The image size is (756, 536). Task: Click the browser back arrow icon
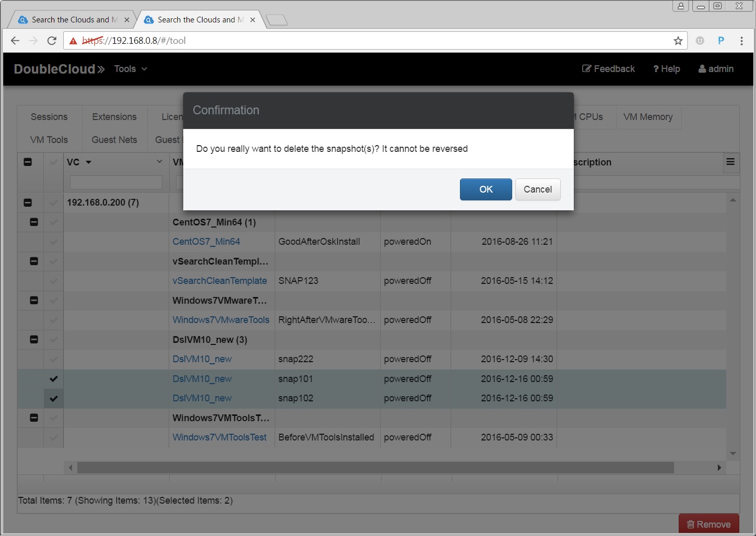coord(15,41)
